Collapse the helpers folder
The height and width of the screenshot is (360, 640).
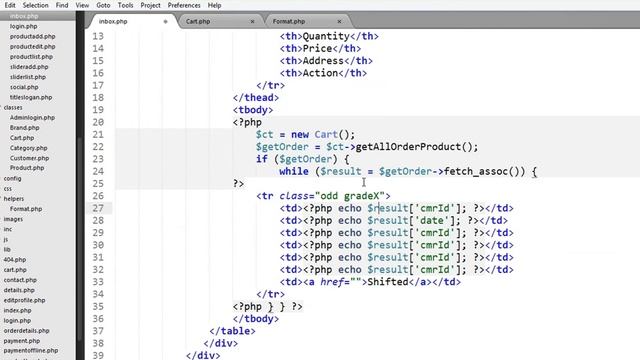pos(14,199)
